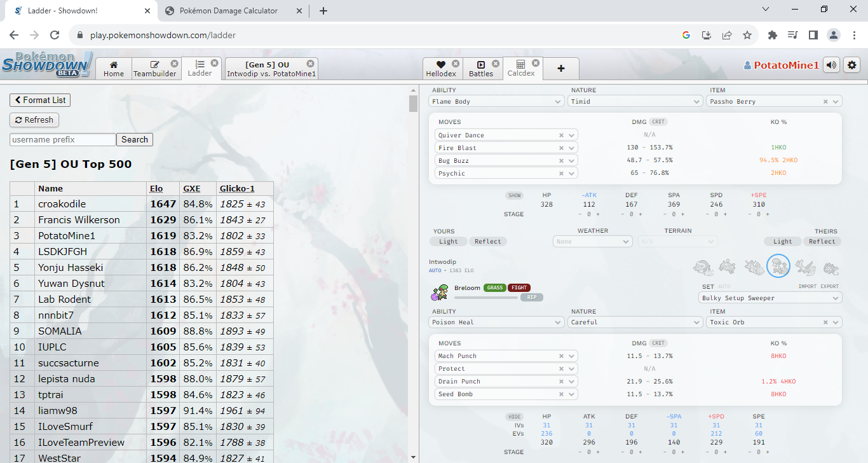Clear the Psychic move slot
This screenshot has width=868, height=463.
pos(561,173)
